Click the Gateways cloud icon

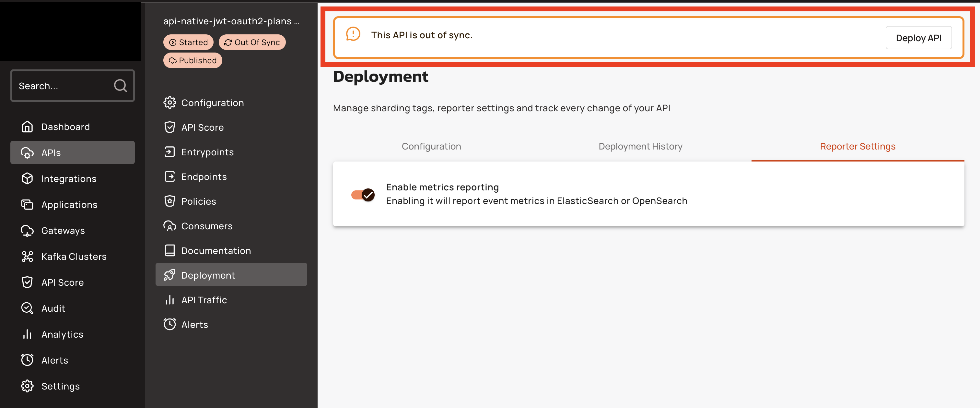27,231
